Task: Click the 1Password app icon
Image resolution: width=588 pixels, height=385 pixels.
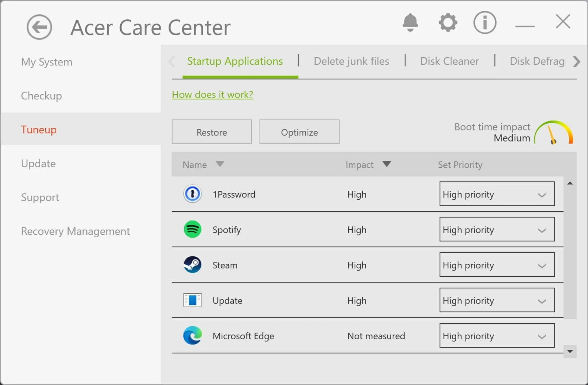Action: pyautogui.click(x=192, y=194)
